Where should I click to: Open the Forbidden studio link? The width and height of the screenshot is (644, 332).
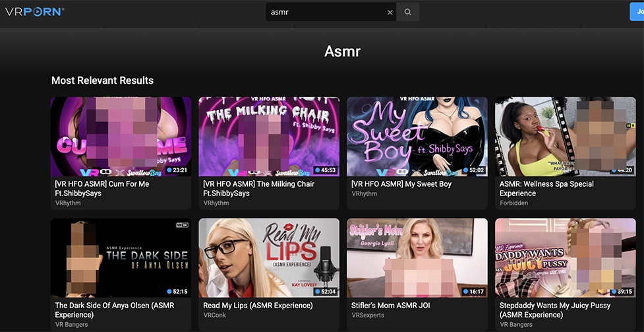513,203
